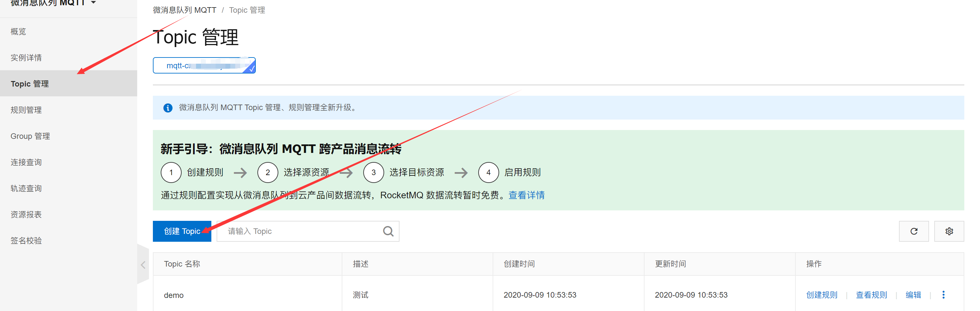
Task: Click the refresh icon button
Action: click(913, 231)
